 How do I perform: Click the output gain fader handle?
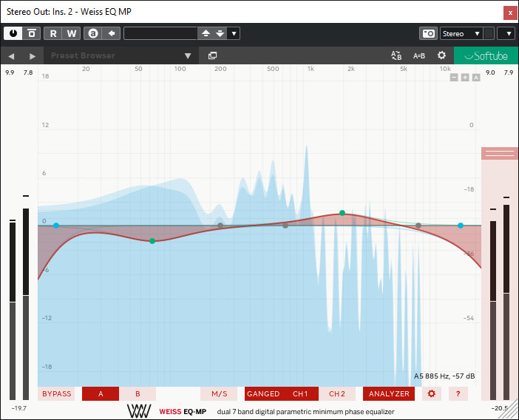500,153
